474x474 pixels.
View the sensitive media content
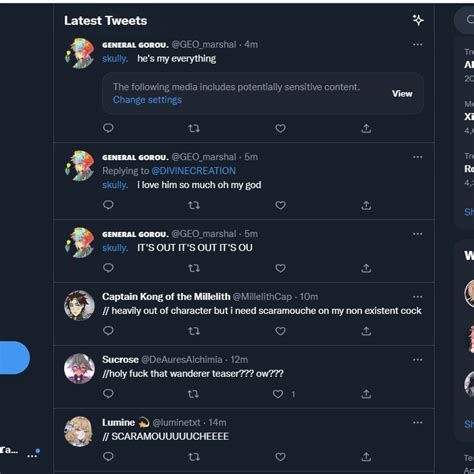(402, 94)
